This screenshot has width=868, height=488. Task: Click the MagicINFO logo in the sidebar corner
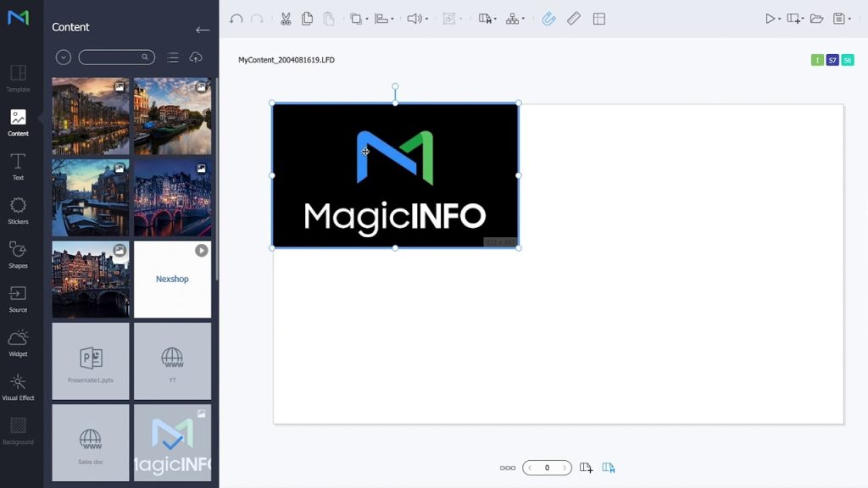[x=18, y=18]
